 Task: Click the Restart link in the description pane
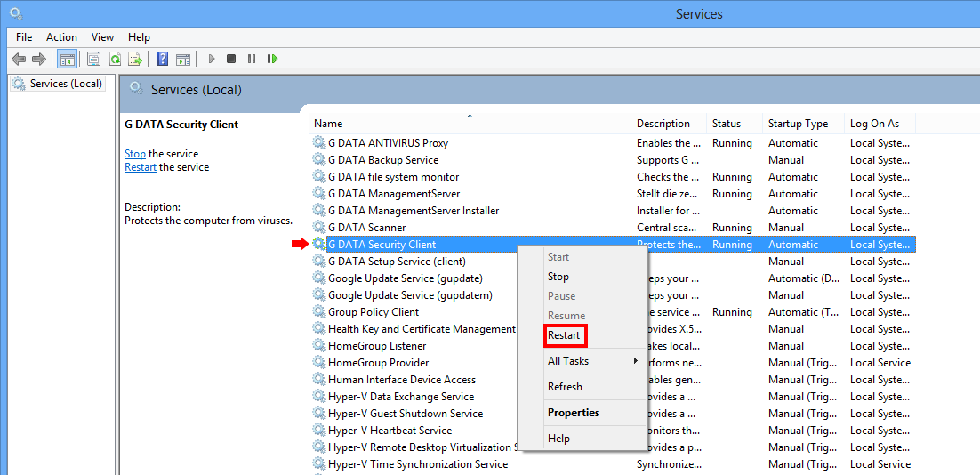[x=141, y=167]
